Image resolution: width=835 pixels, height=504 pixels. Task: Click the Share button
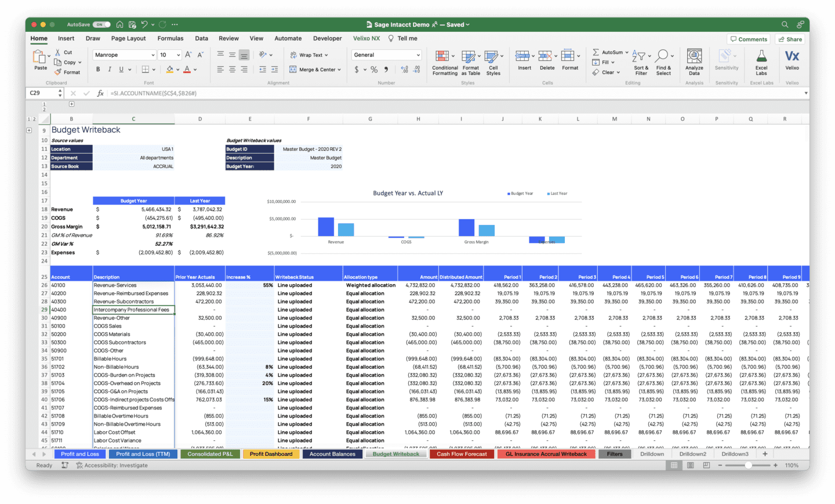point(790,38)
